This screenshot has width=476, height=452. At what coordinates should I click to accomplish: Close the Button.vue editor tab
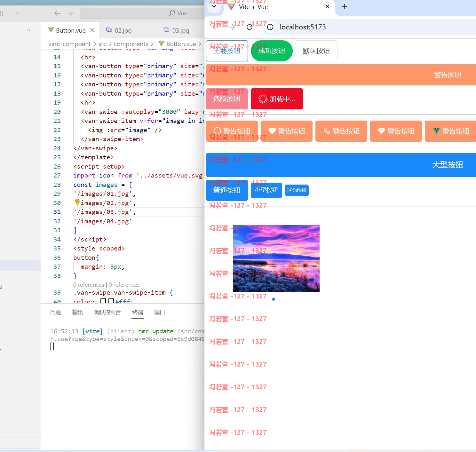click(x=92, y=30)
